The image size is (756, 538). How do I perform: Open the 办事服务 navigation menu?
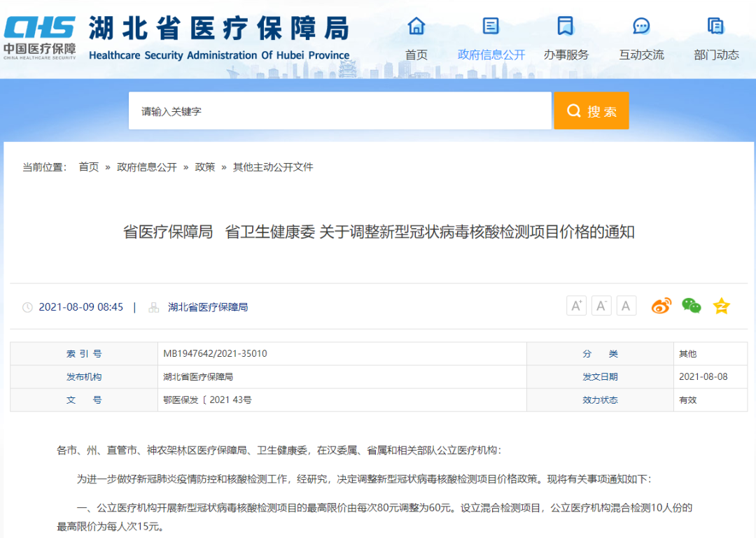[566, 55]
